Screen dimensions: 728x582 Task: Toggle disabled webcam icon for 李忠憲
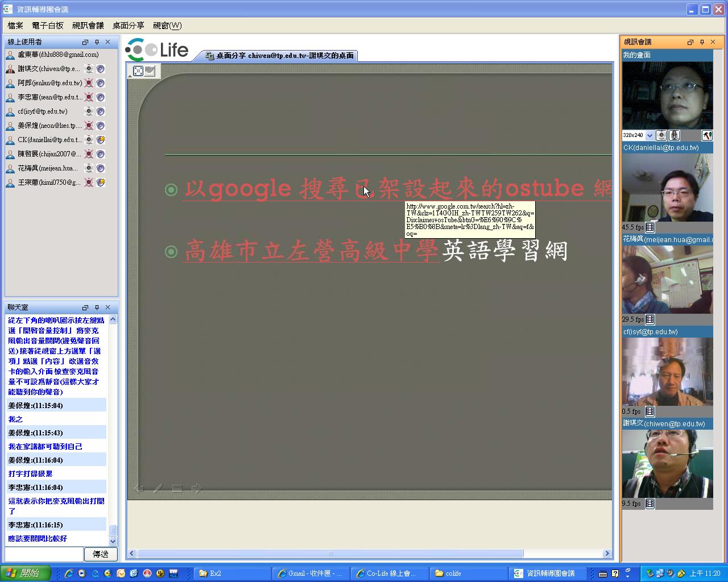coord(89,97)
